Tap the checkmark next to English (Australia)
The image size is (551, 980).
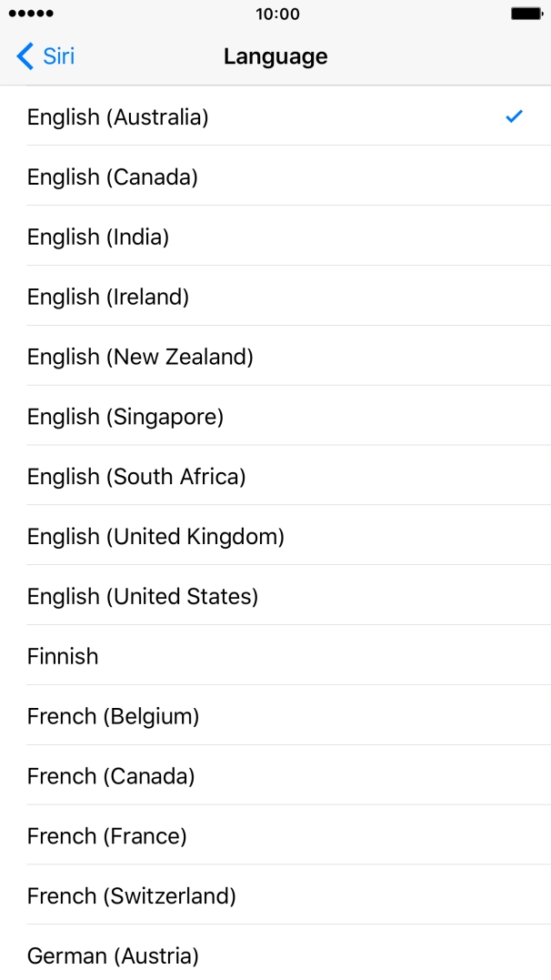point(514,116)
